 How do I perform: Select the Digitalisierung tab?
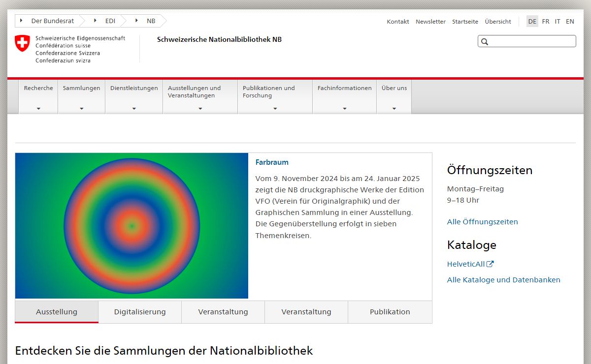click(140, 312)
